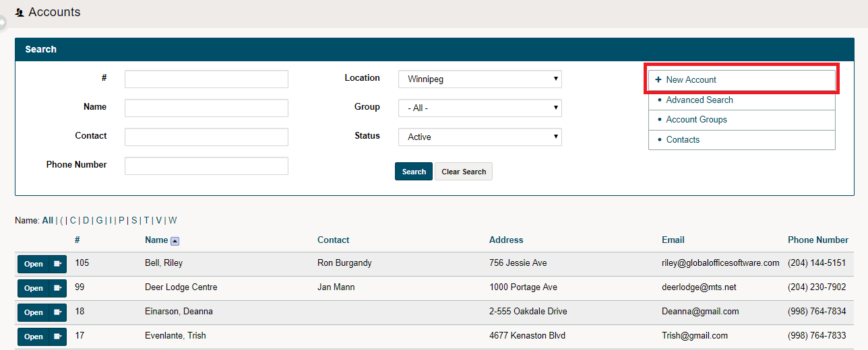Filter names starting with P
Image resolution: width=868 pixels, height=350 pixels.
tap(122, 220)
